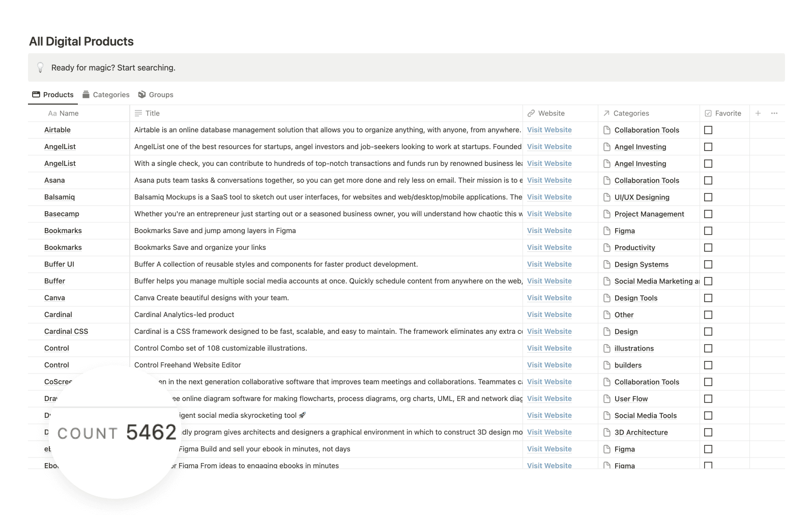Check the Favorite box for Asana
812x515 pixels.
pyautogui.click(x=708, y=181)
